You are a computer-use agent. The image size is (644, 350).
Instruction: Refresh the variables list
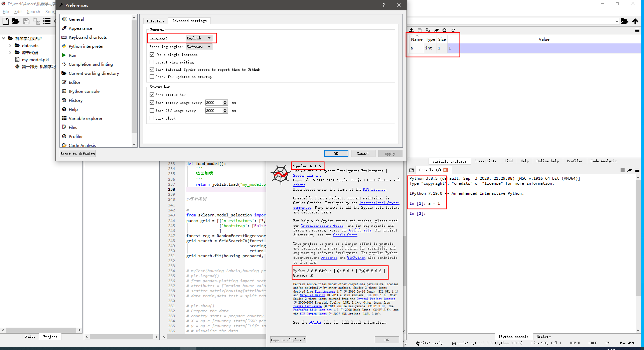click(x=453, y=30)
